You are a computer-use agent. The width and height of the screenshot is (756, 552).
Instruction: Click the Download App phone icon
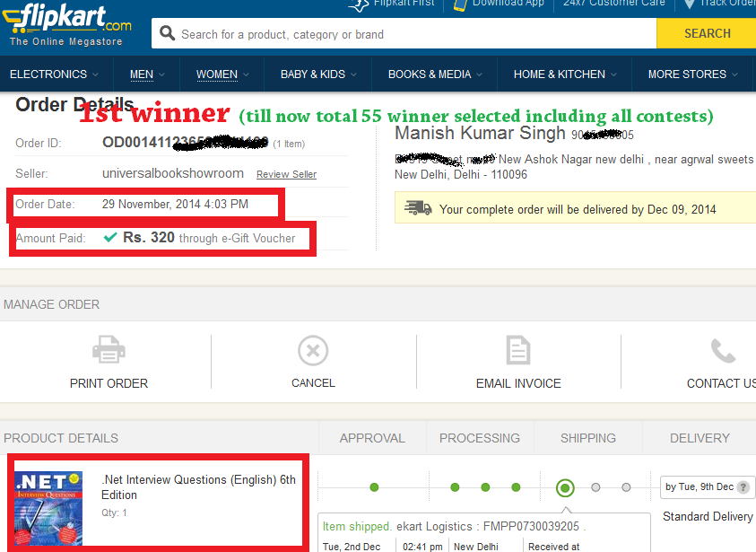(x=460, y=4)
